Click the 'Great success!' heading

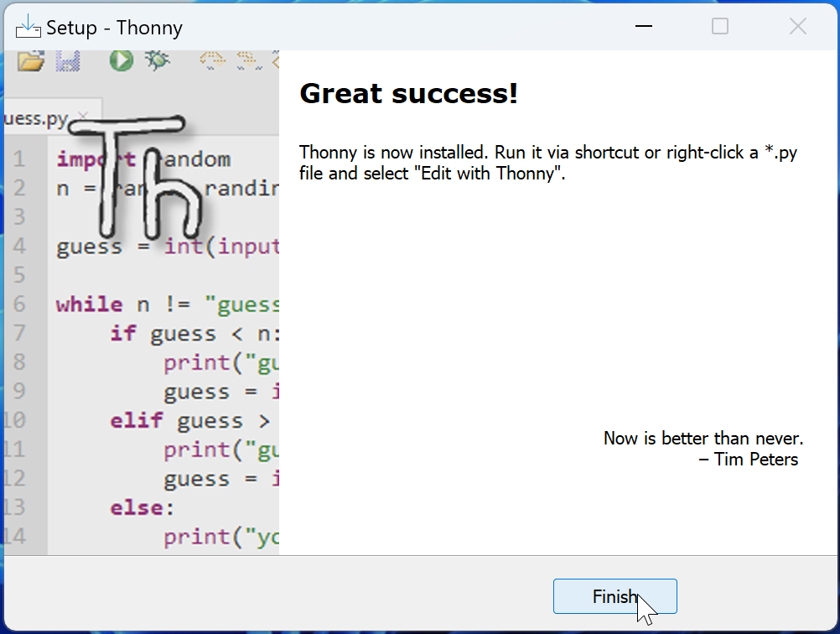[x=409, y=94]
